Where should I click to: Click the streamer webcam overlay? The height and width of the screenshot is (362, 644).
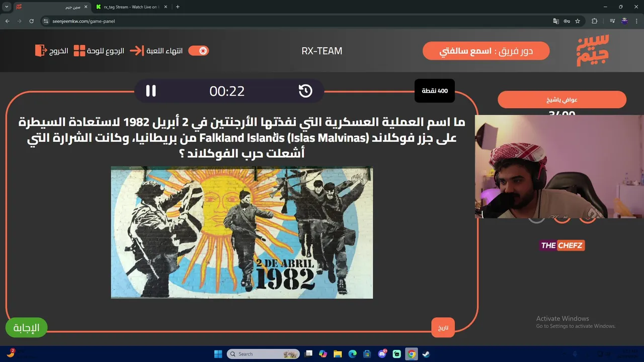[x=559, y=166]
